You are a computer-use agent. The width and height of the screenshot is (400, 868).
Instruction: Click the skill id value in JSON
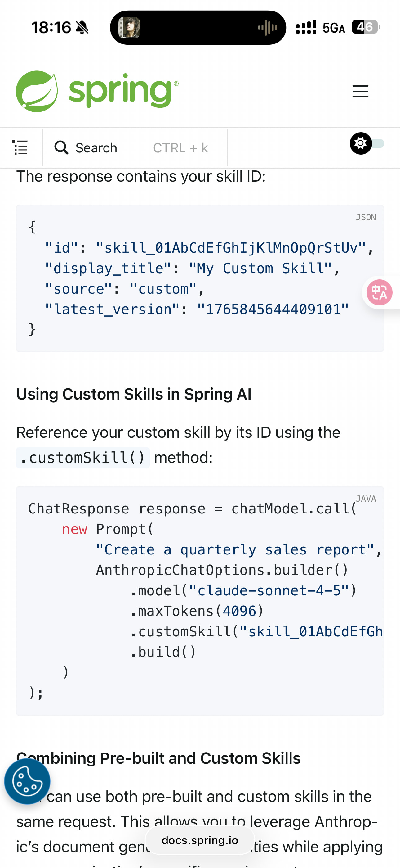tap(231, 248)
